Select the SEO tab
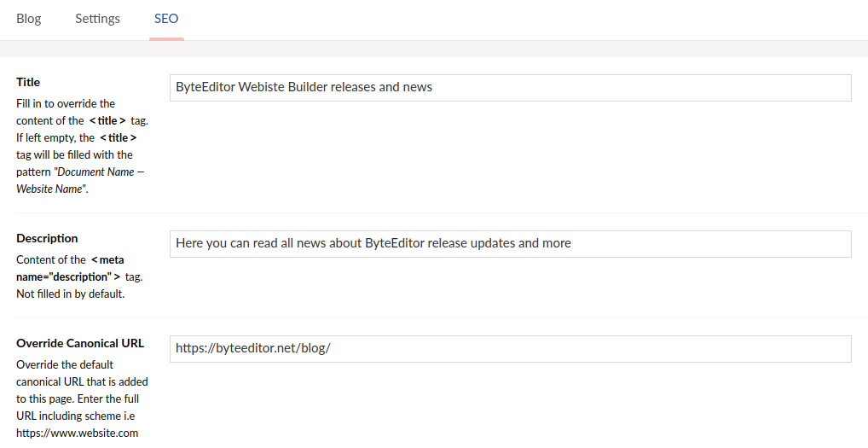Viewport: 868px width, 448px height. (x=166, y=19)
